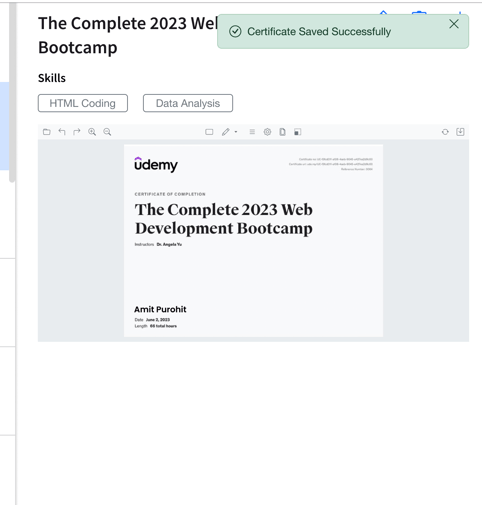Dismiss the Certificate Saved Successfully notification
Image resolution: width=482 pixels, height=505 pixels.
point(454,24)
